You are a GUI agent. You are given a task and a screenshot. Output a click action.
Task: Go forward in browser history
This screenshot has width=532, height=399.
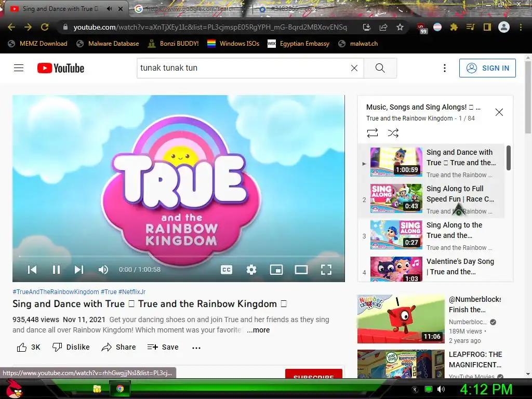[28, 27]
